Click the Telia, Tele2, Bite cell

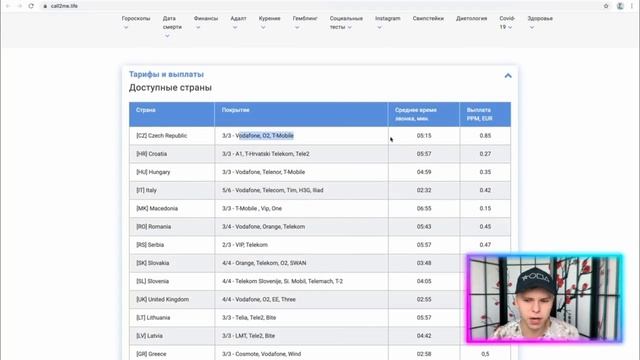tap(301, 318)
